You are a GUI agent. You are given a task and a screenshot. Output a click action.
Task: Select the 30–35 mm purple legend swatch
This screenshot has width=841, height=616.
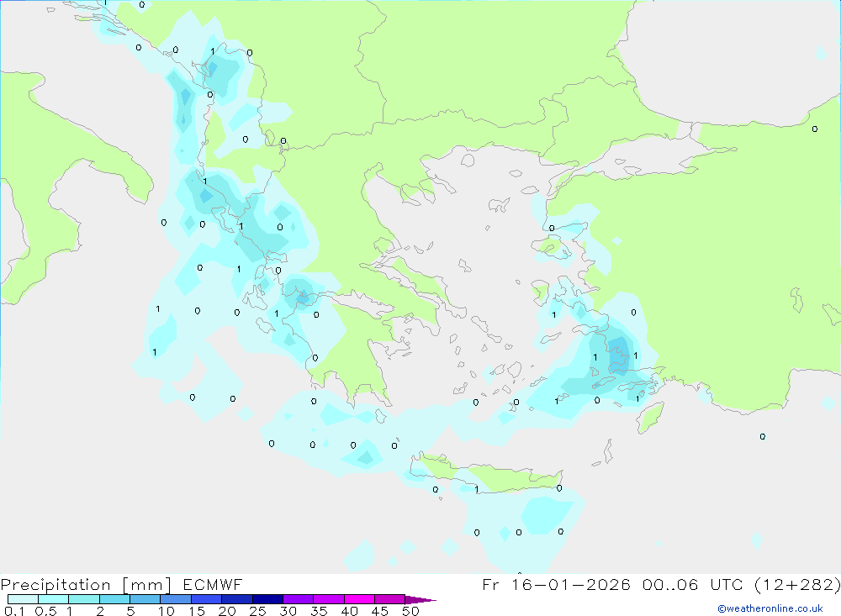tap(299, 599)
